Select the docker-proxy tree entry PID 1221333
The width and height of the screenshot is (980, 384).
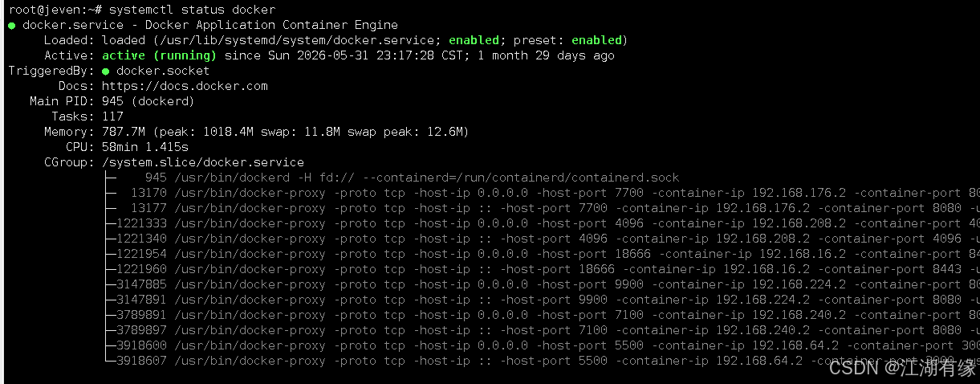tap(542, 223)
